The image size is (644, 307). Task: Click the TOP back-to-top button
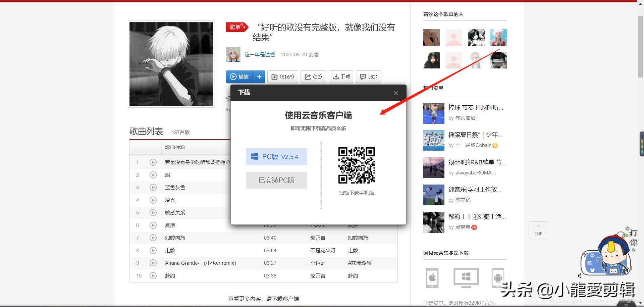[538, 231]
